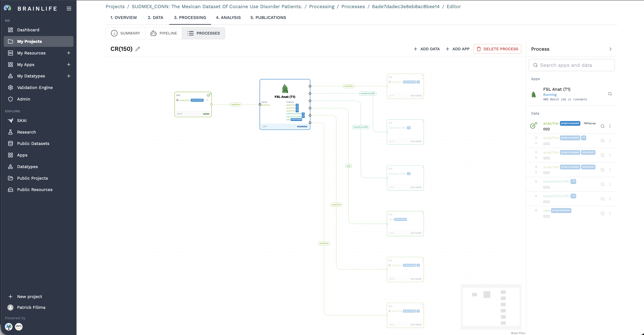Switch to 1. OVERVIEW tab
This screenshot has width=644, height=335.
coord(123,17)
